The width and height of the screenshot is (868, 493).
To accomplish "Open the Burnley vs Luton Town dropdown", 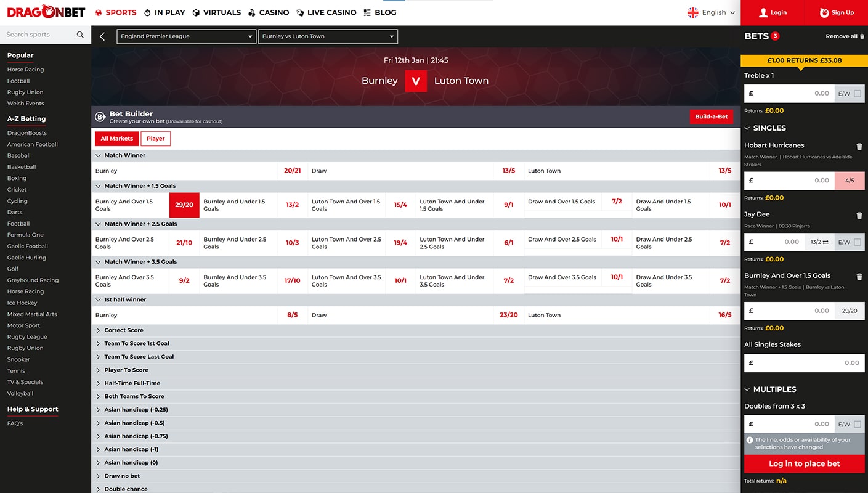I will pos(328,36).
